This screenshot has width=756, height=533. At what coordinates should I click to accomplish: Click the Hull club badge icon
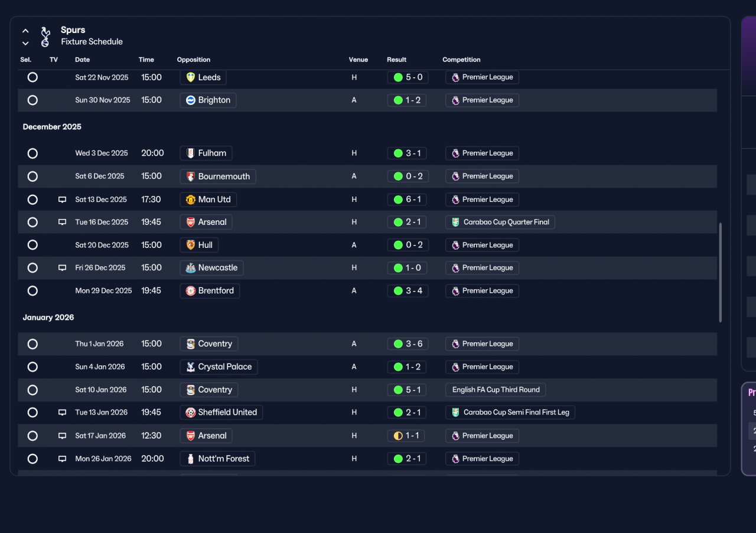[190, 245]
